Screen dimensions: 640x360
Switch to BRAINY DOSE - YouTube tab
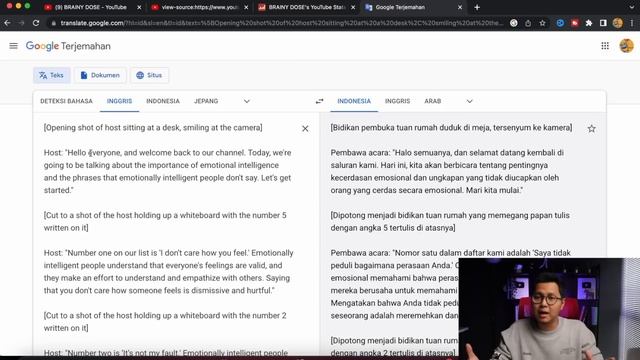(91, 7)
